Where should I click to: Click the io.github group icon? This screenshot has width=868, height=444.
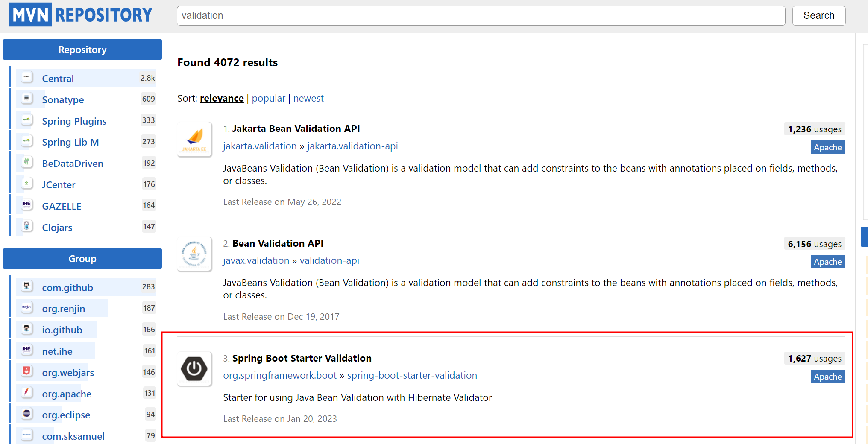27,329
